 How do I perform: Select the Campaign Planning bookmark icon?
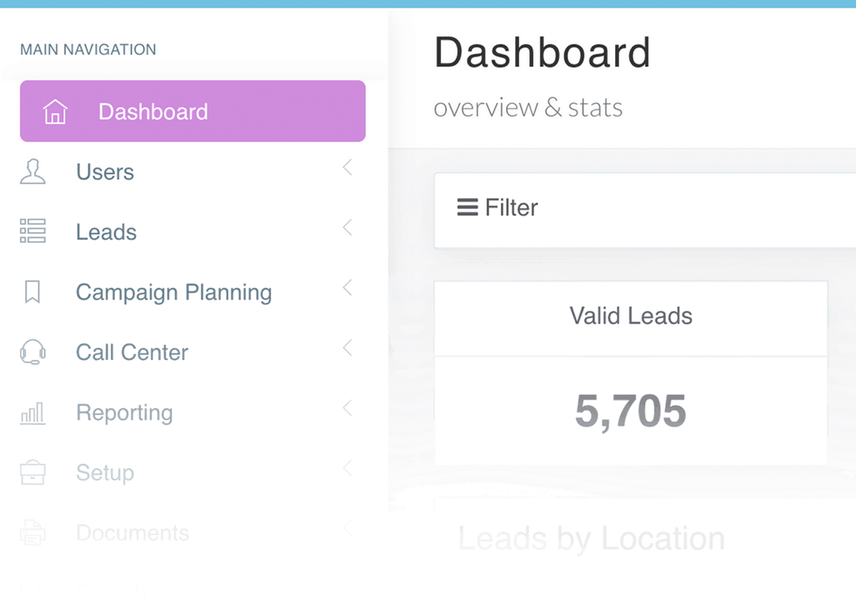pos(32,292)
